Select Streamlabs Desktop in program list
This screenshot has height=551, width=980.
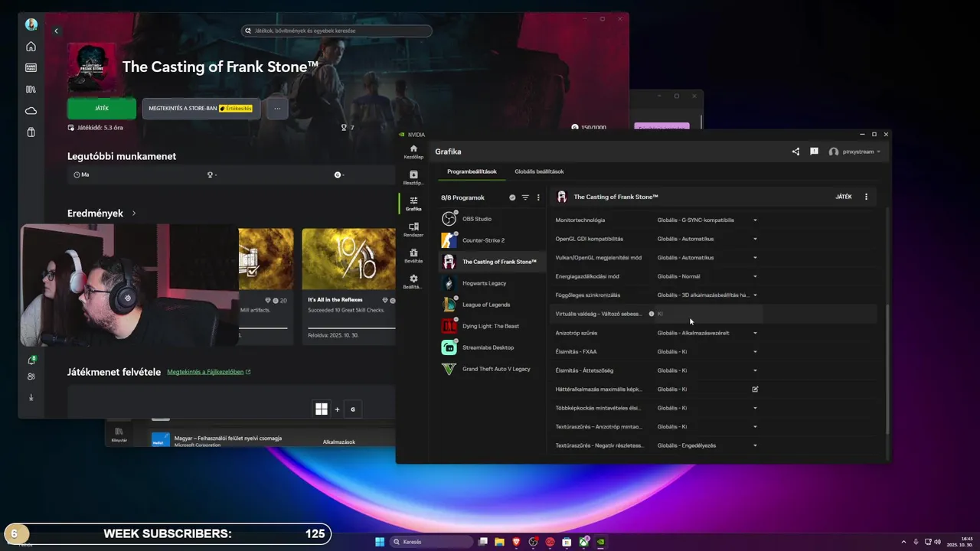click(492, 347)
